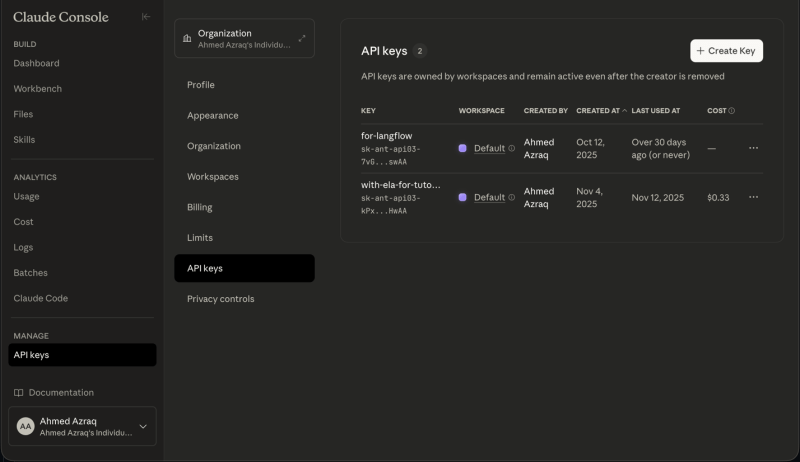Open more options for for-langflow key
The image size is (800, 462).
753,148
